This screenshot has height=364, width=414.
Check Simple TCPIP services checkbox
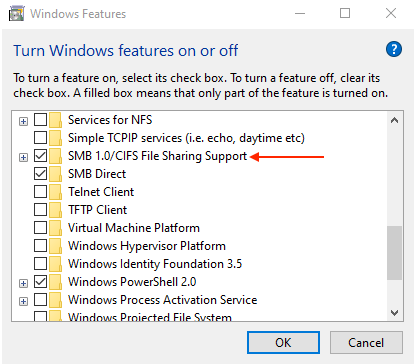[40, 137]
